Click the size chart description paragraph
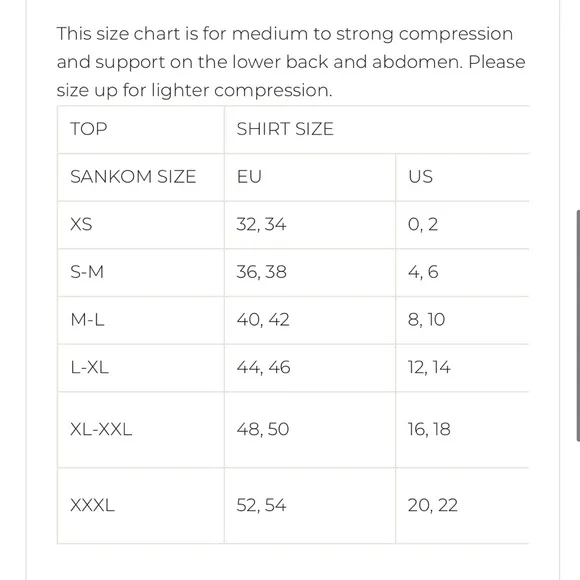The image size is (580, 580). coord(291,62)
